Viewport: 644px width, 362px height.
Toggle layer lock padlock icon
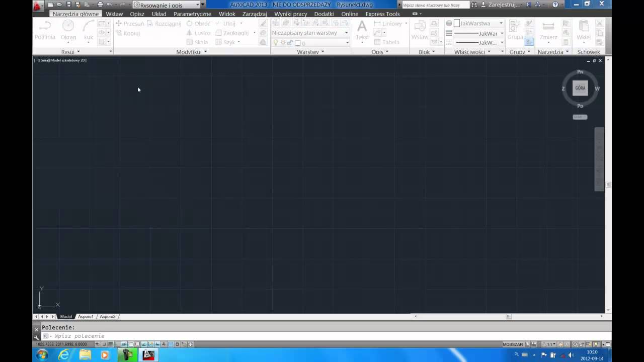coord(290,43)
